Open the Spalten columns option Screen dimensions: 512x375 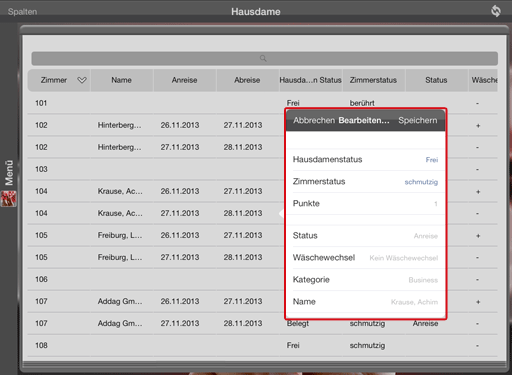pyautogui.click(x=22, y=12)
